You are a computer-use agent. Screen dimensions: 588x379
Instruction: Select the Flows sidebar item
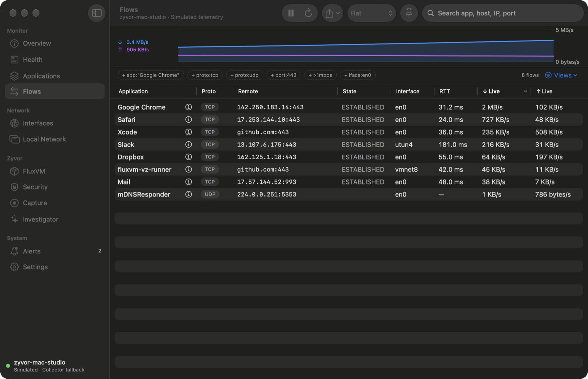[x=55, y=91]
